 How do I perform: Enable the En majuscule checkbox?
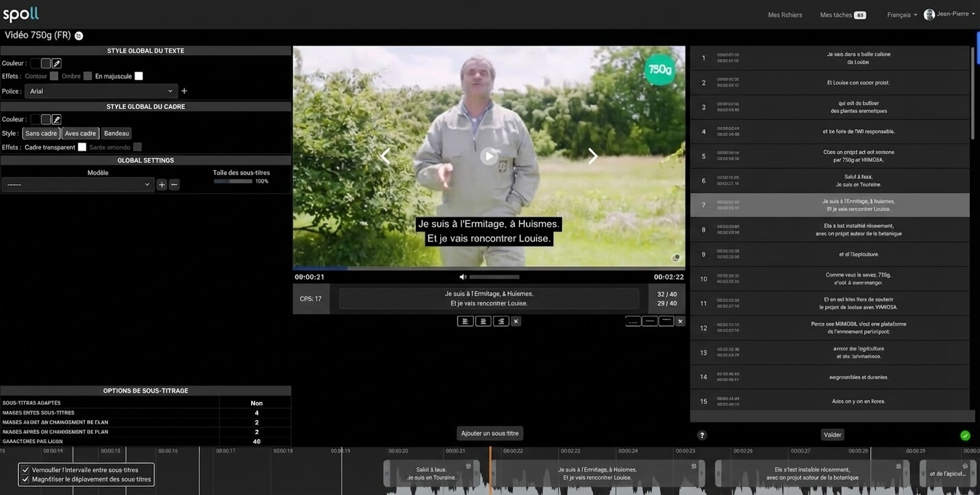click(x=139, y=76)
